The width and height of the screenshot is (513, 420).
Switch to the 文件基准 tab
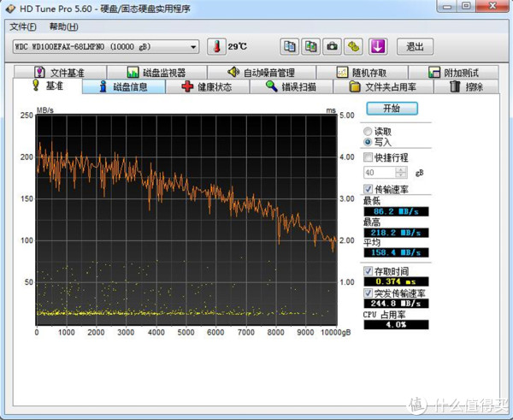[x=60, y=73]
